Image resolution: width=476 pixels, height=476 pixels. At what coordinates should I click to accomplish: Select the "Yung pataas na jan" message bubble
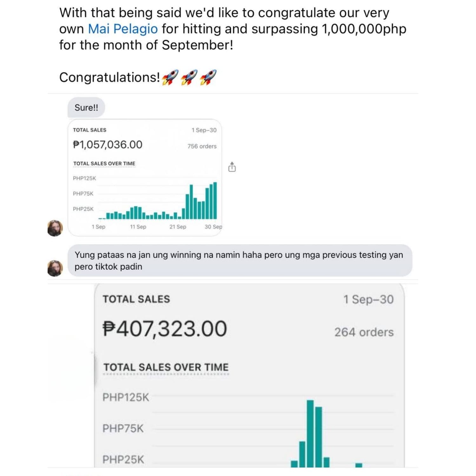pyautogui.click(x=240, y=261)
